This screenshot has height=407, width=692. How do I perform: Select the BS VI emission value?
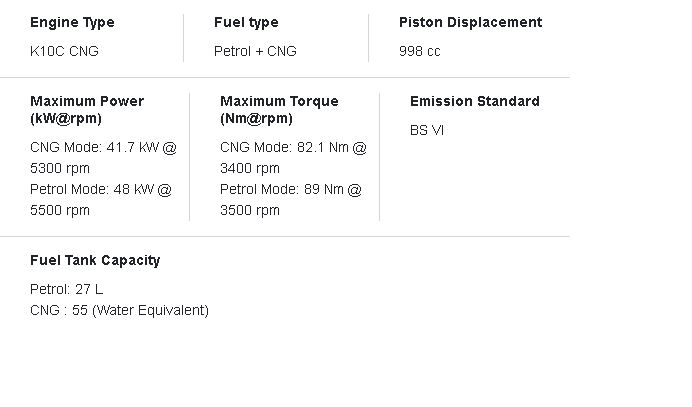tap(427, 130)
